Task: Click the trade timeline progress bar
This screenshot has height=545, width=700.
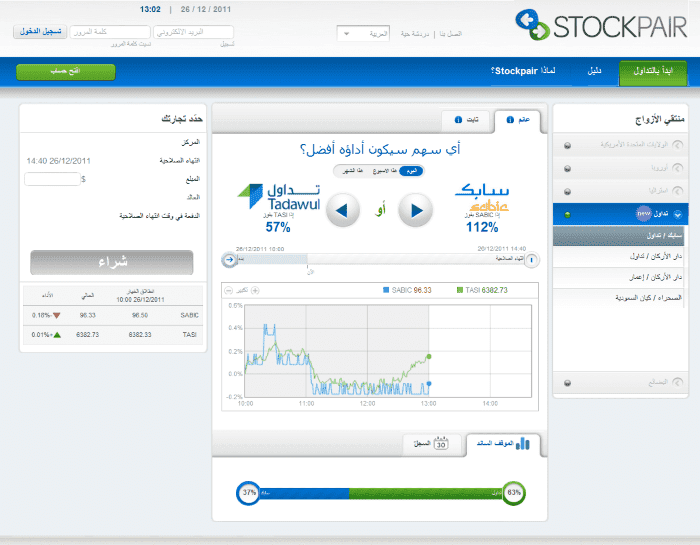Action: 380,259
